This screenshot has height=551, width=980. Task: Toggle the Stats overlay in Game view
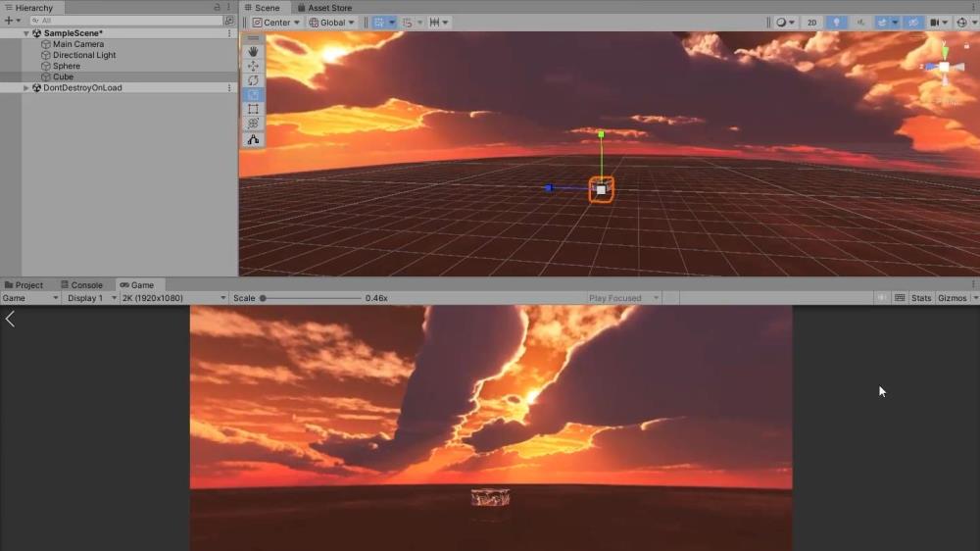[921, 298]
